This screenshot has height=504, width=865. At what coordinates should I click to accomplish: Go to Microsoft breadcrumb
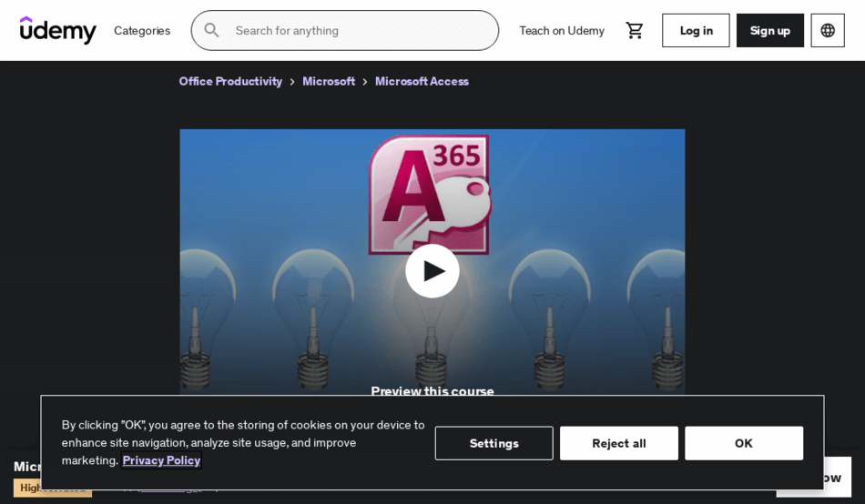[329, 82]
